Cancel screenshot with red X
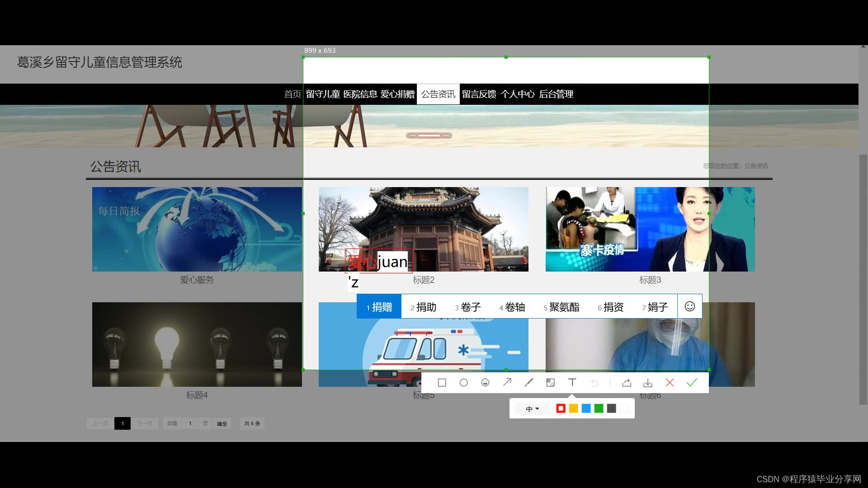The width and height of the screenshot is (868, 488). (670, 383)
